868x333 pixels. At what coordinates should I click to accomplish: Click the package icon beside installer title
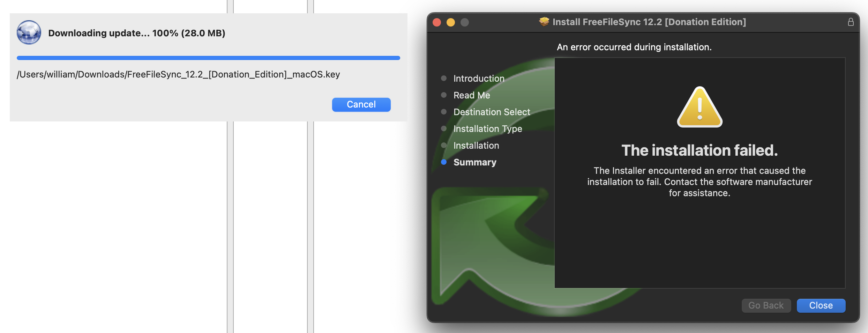(544, 22)
